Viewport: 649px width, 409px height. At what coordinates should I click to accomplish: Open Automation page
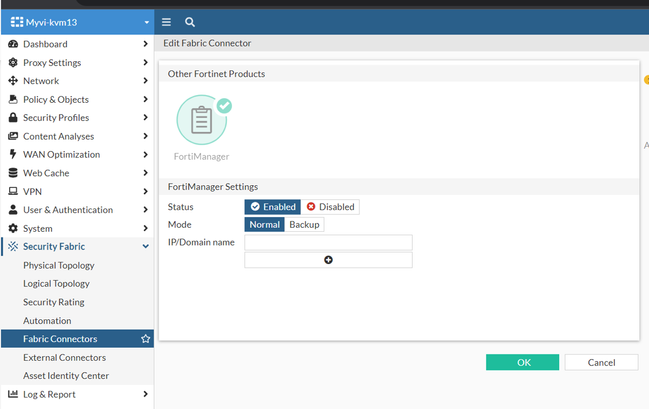pos(47,320)
